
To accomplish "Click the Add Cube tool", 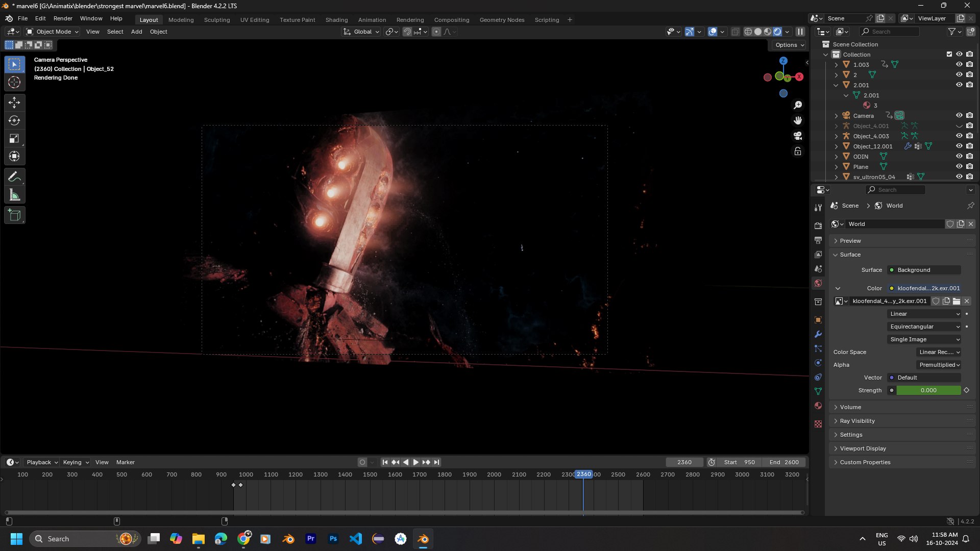I will 14,215.
